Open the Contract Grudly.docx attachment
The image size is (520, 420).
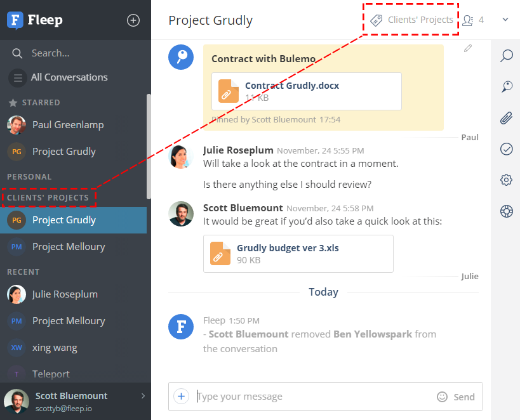[307, 91]
